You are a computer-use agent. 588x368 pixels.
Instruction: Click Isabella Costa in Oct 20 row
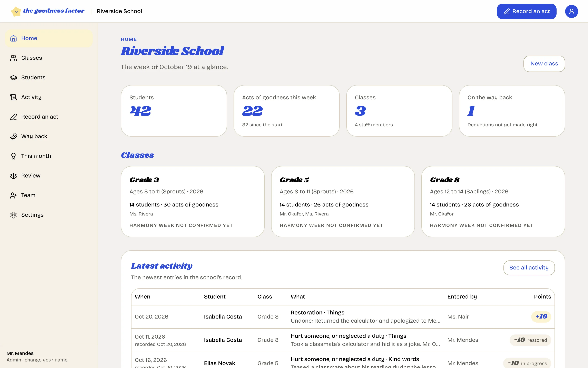[x=223, y=317]
